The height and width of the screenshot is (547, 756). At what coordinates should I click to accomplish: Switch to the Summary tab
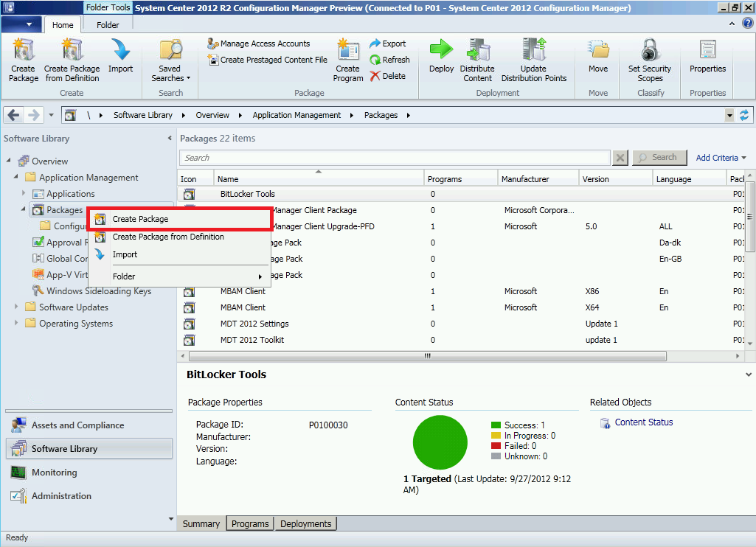pyautogui.click(x=201, y=524)
